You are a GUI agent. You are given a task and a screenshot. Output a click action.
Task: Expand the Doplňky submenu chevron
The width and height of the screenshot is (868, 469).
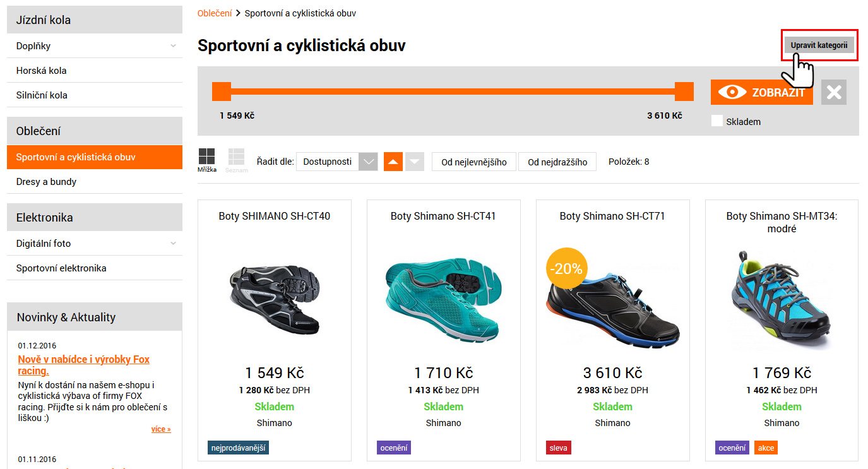[x=173, y=45]
